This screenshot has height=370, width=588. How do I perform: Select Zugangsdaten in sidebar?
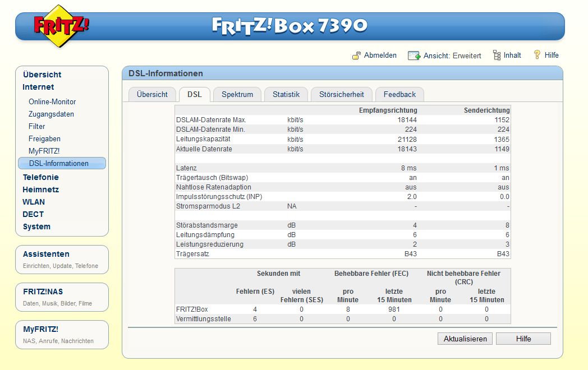pos(51,114)
